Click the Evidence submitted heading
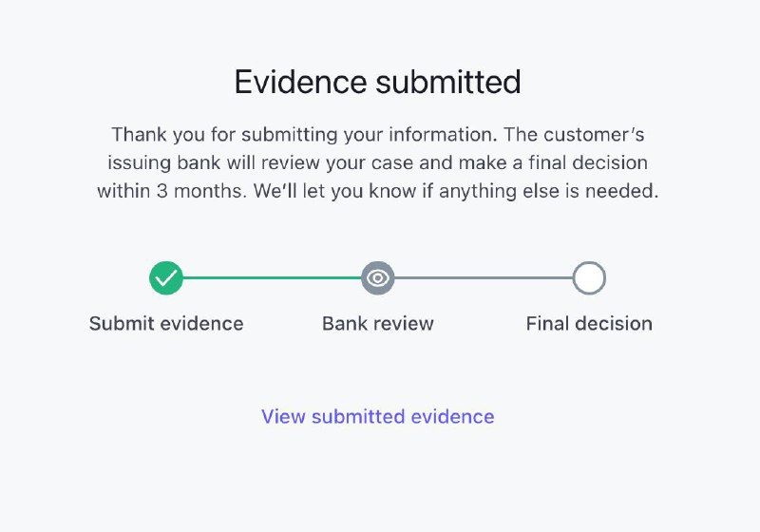Screen dimensions: 760x532 click(377, 82)
